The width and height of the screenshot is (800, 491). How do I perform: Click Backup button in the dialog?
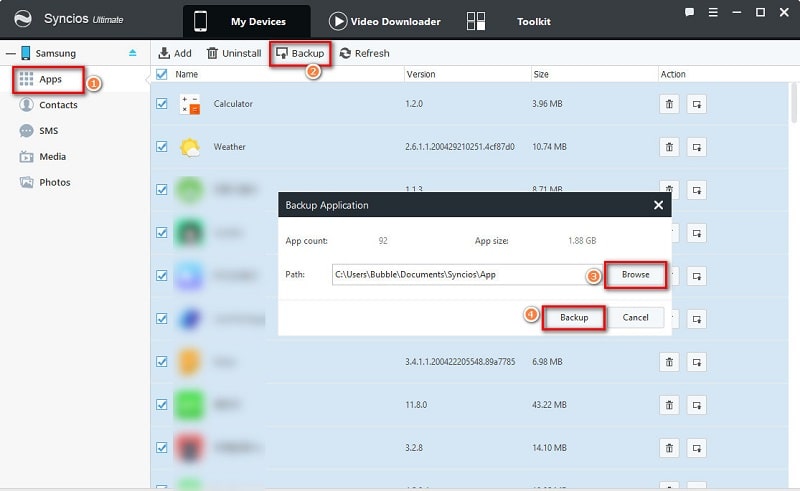pyautogui.click(x=574, y=317)
